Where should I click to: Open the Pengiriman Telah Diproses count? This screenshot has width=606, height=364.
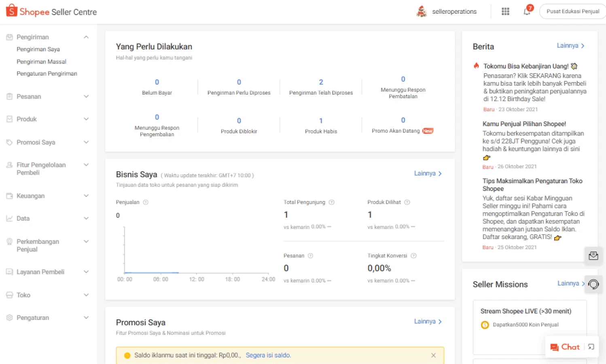321,82
